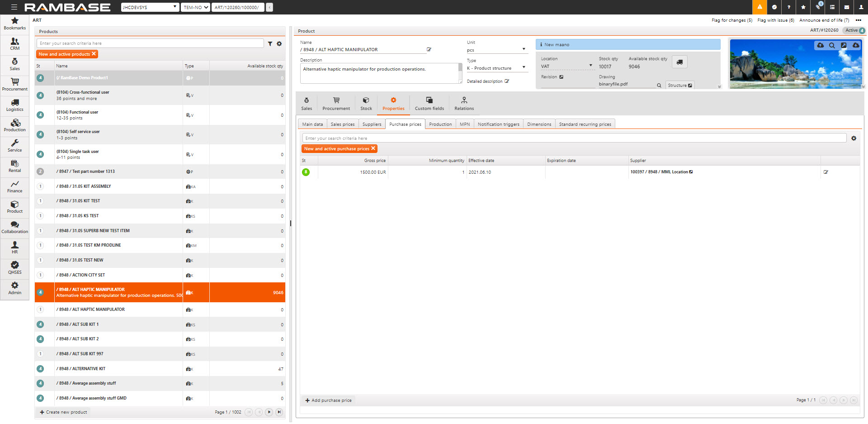Click the product search criteria field
This screenshot has width=868, height=424.
click(x=150, y=43)
